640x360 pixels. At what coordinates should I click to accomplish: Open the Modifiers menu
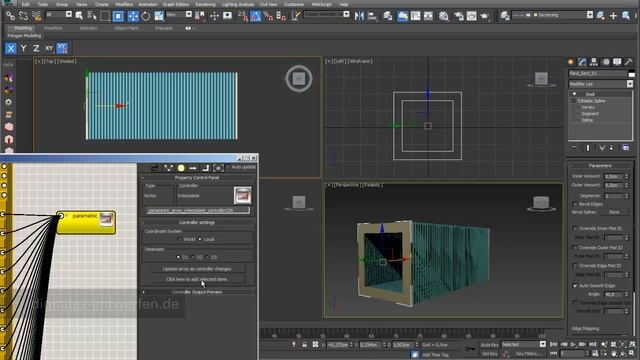click(124, 4)
